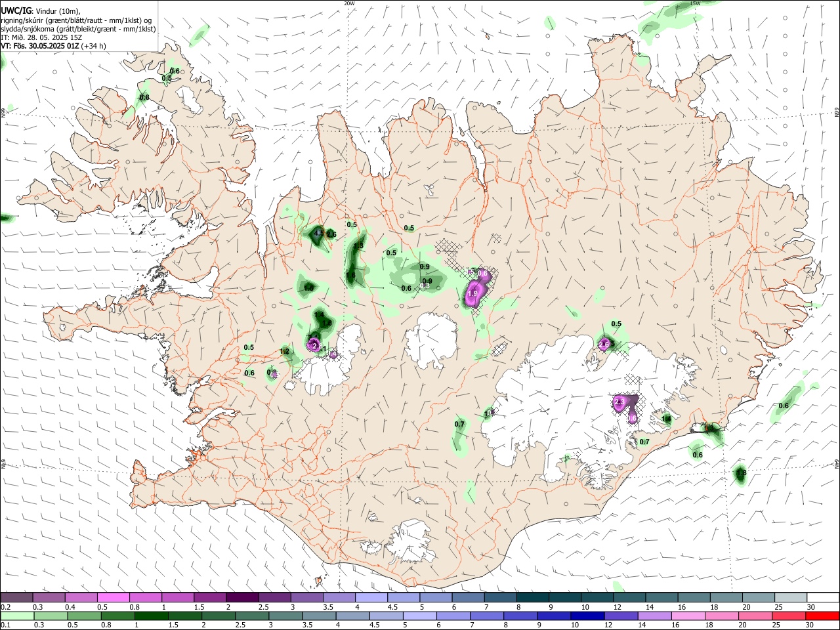Pick the slate blue 6–7 swatch, upper legend
Screen dimensions: 840x630
point(468,597)
